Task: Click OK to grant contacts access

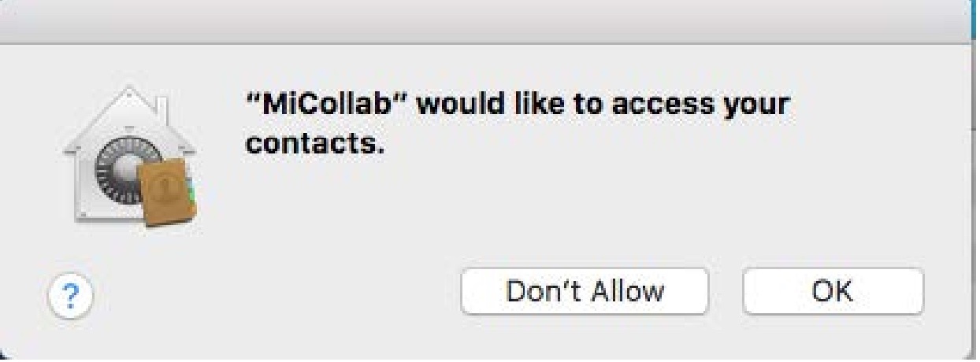Action: click(x=833, y=291)
